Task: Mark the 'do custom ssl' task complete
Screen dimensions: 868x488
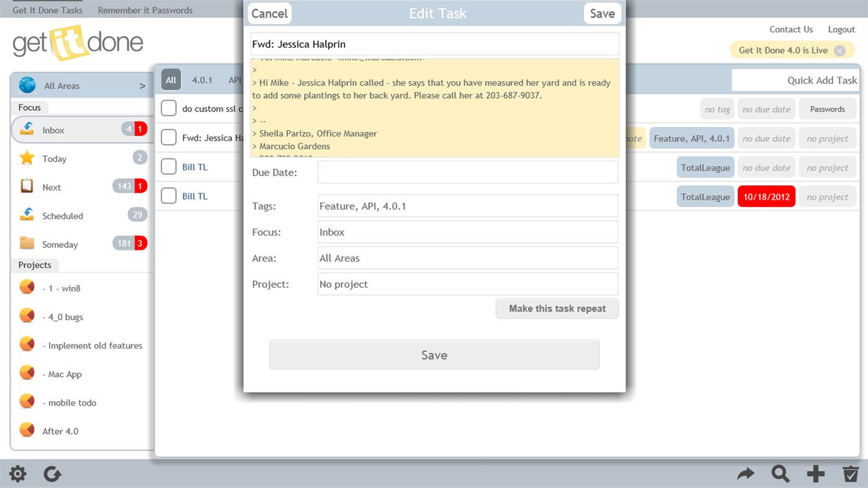Action: [x=168, y=108]
